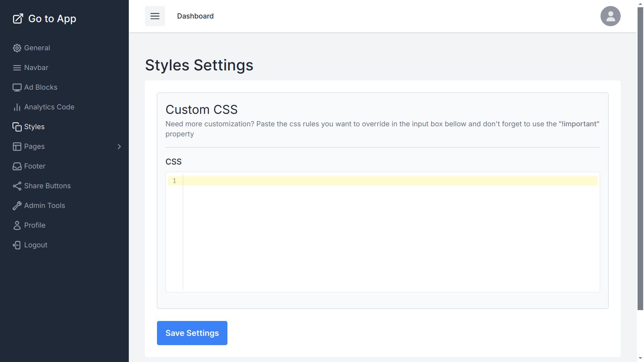Viewport: 644px width, 362px height.
Task: Click the General gear icon in sidebar
Action: (x=17, y=48)
